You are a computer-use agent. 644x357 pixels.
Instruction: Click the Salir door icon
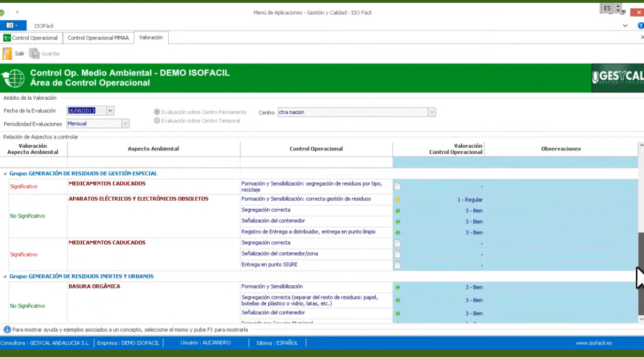click(7, 54)
